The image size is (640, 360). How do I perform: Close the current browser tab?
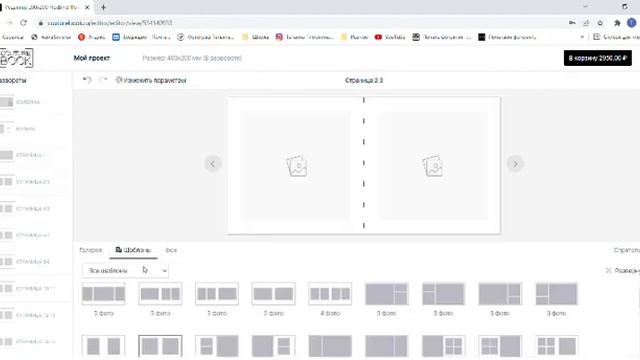tap(87, 7)
